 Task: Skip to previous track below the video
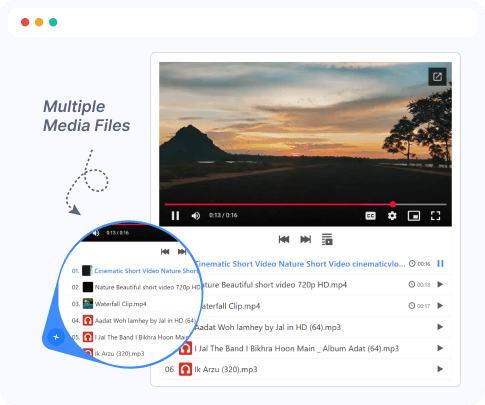[x=284, y=239]
